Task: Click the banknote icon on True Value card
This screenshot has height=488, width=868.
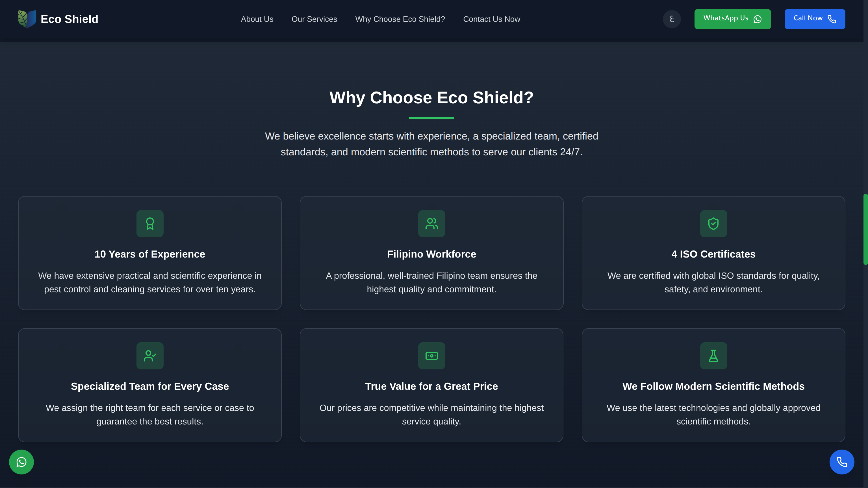Action: click(431, 356)
